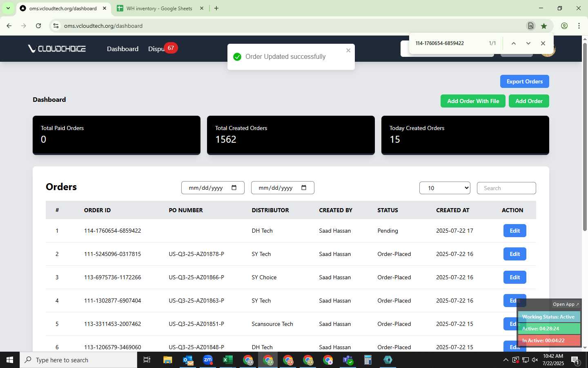This screenshot has width=588, height=368.
Task: Click the ORDER ID column header
Action: [97, 210]
